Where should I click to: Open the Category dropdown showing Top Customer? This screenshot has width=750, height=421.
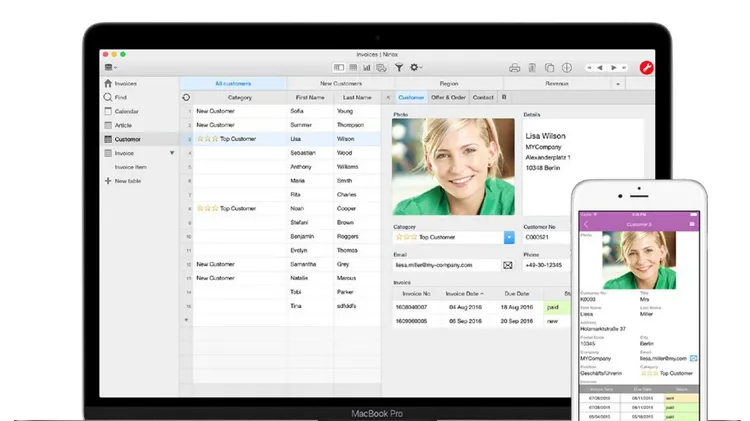509,237
